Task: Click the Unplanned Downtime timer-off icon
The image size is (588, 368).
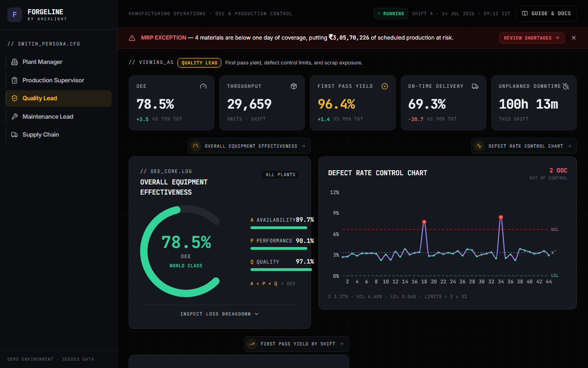Action: (566, 86)
